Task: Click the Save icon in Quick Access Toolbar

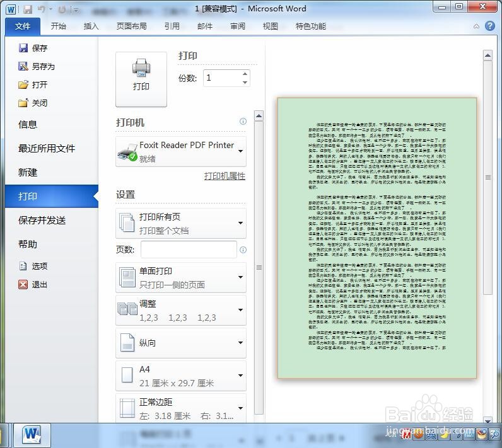Action: click(28, 9)
